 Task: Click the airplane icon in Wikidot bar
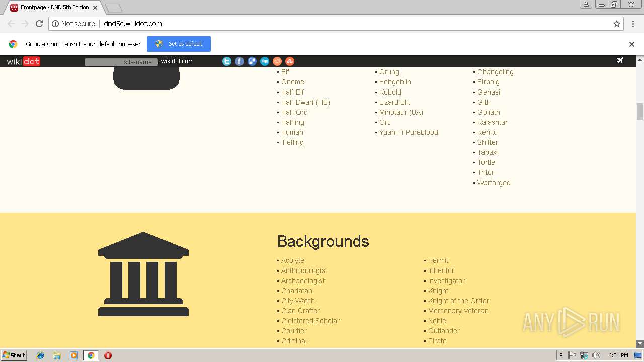tap(620, 61)
